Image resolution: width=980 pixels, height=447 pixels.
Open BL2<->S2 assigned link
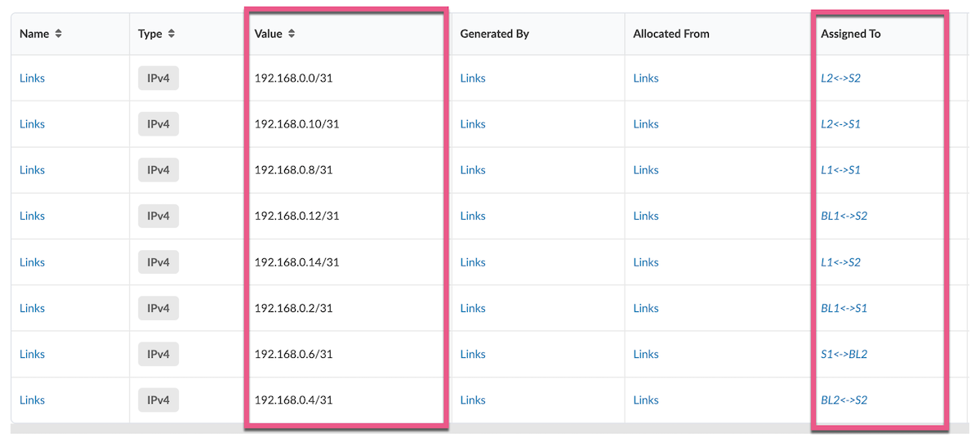tap(844, 400)
